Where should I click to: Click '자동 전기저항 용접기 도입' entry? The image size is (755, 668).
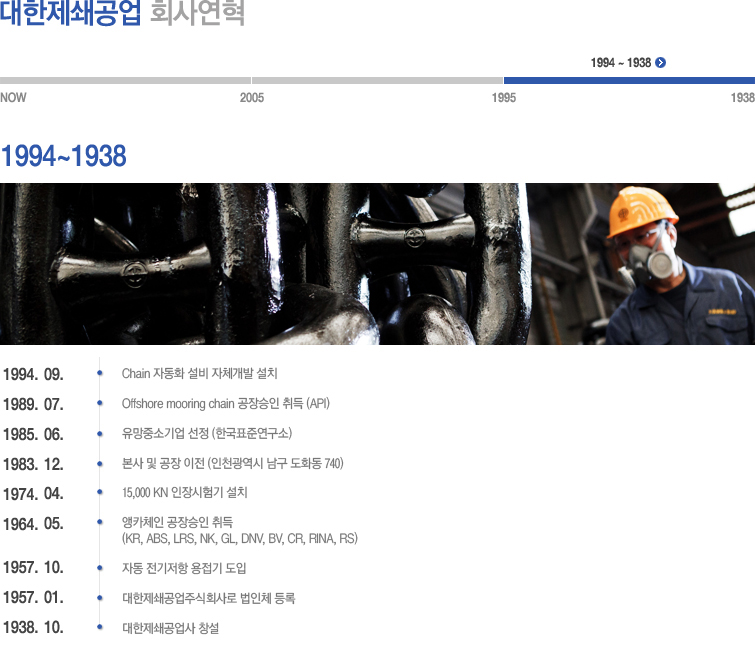[183, 568]
